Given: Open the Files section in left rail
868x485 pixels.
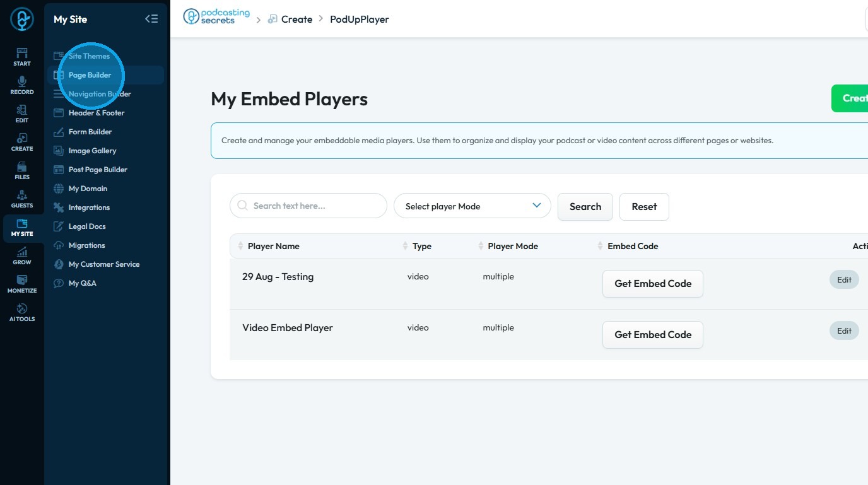Looking at the screenshot, I should point(22,170).
